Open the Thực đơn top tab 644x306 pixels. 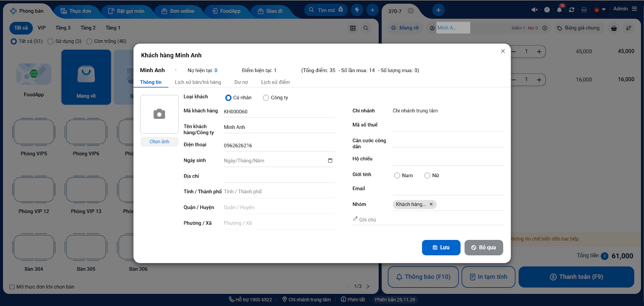tap(76, 11)
